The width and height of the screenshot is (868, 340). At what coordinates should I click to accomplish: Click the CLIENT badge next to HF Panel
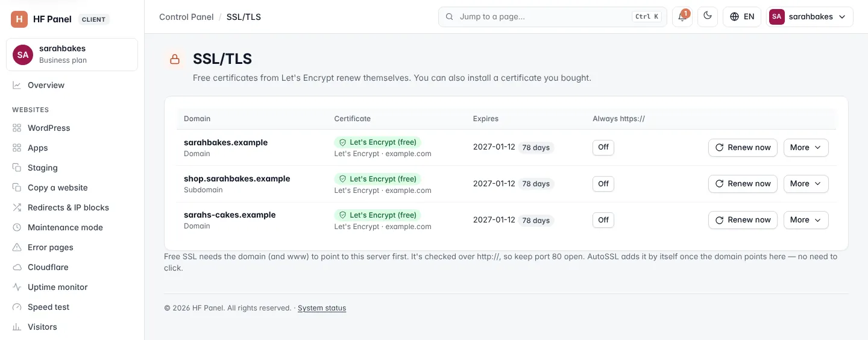tap(93, 19)
